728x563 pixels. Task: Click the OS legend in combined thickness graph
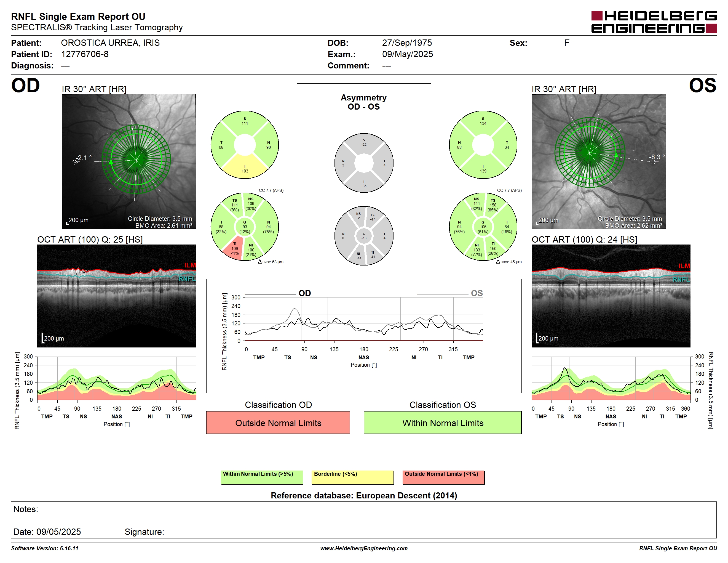[x=450, y=293]
